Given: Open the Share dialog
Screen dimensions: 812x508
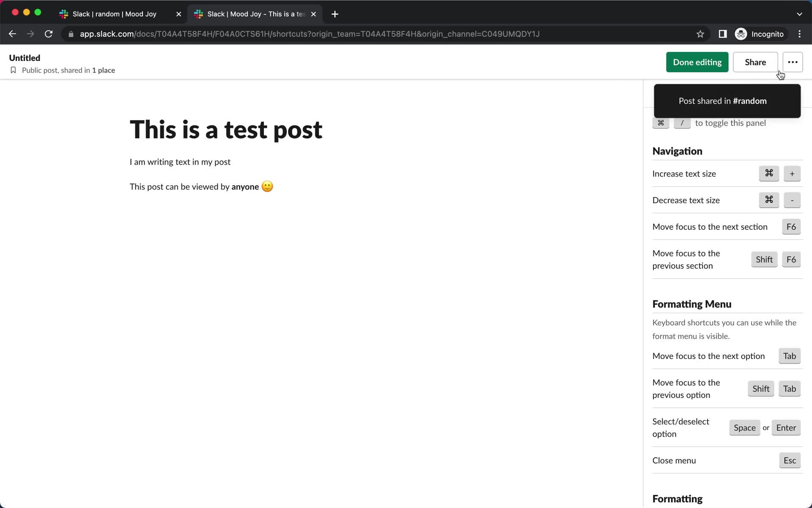Looking at the screenshot, I should tap(755, 62).
